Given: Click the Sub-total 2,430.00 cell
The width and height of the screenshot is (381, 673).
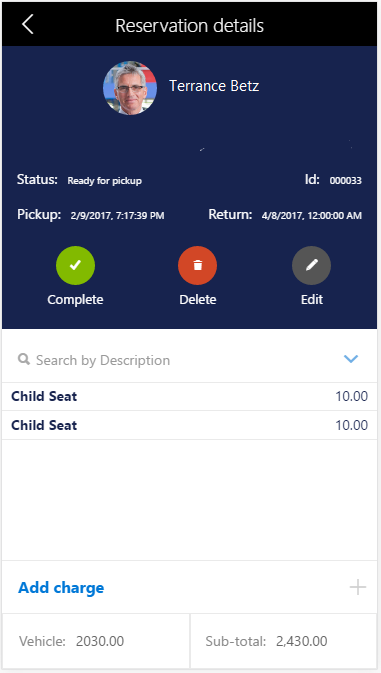Looking at the screenshot, I should 284,641.
